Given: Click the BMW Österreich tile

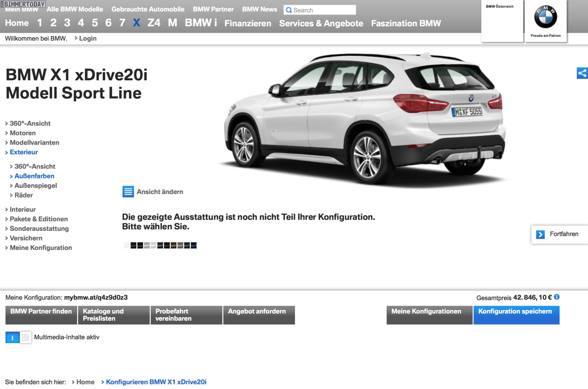Looking at the screenshot, I should (502, 21).
